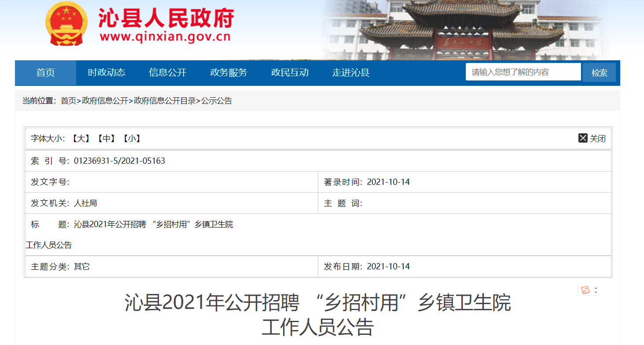
Task: Switch font size to 中
Action: click(x=106, y=139)
